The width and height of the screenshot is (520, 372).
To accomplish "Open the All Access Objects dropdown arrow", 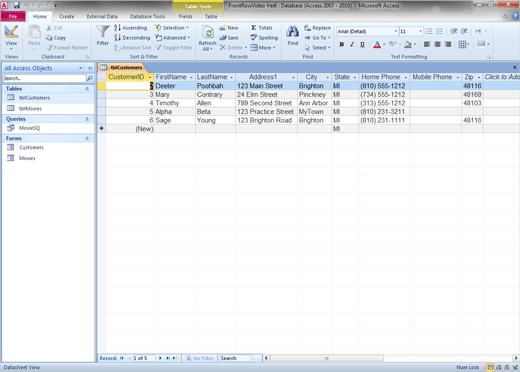I will click(81, 68).
